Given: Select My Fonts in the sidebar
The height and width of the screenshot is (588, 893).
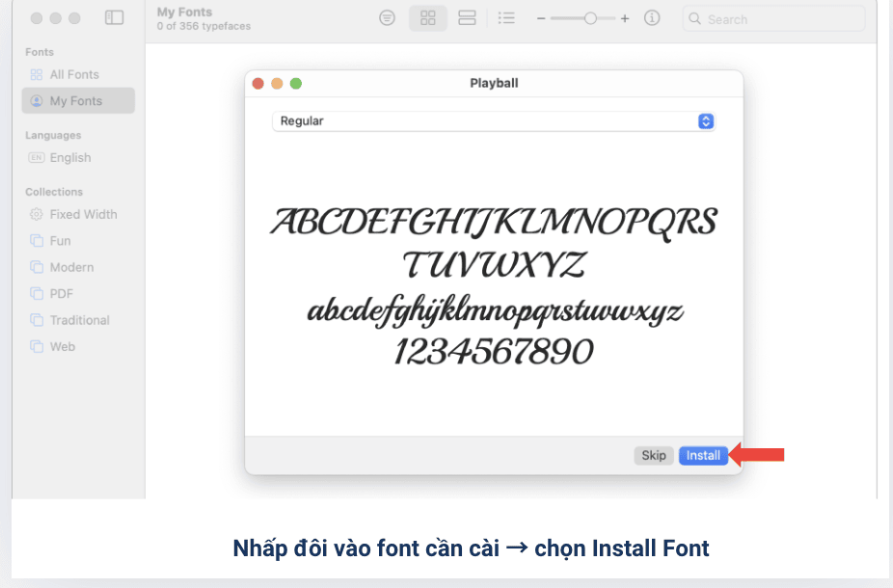Looking at the screenshot, I should pos(76,101).
